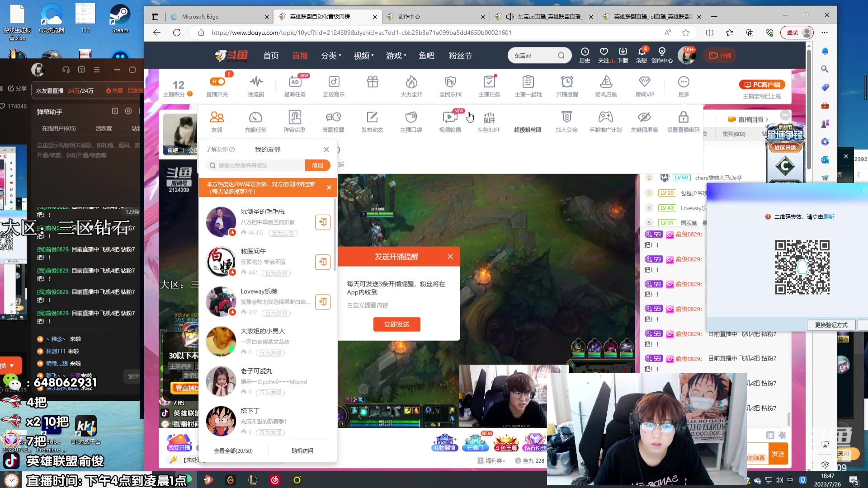
Task: Open 设置直播密码 lock icon
Action: click(683, 117)
